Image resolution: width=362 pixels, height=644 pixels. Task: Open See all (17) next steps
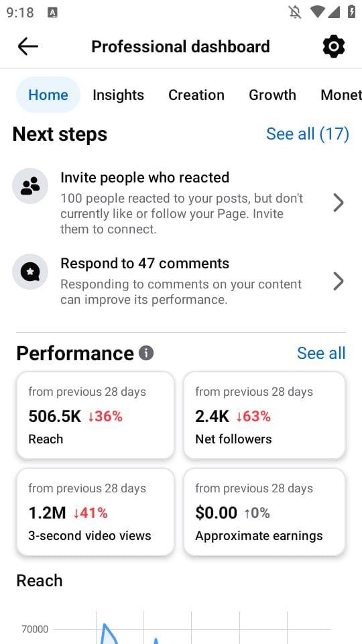click(308, 134)
